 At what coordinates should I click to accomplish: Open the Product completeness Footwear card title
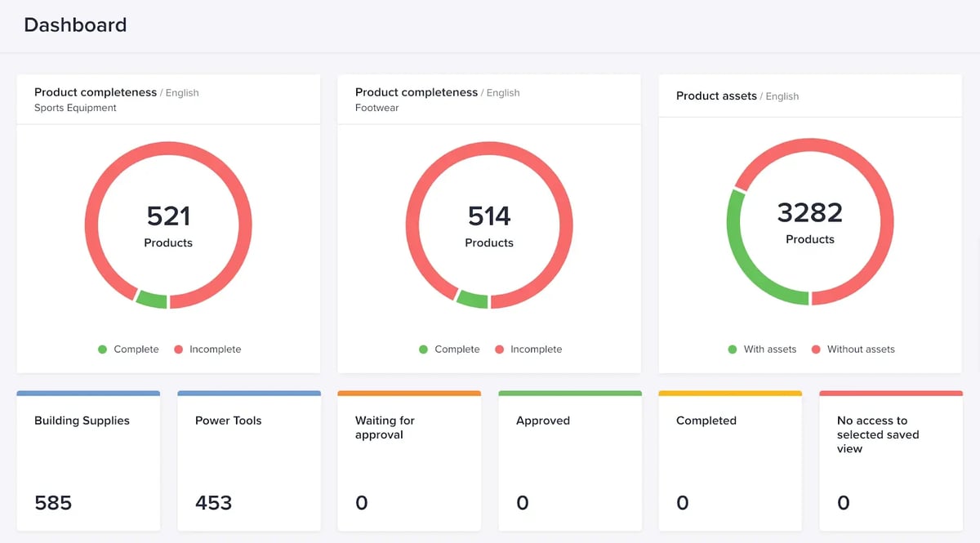pos(416,92)
